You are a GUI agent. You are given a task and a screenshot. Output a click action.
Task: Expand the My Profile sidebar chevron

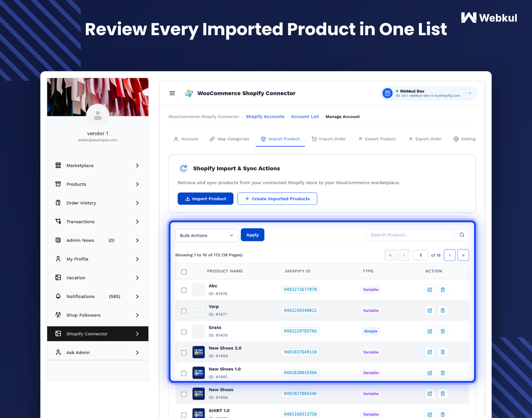(x=137, y=259)
